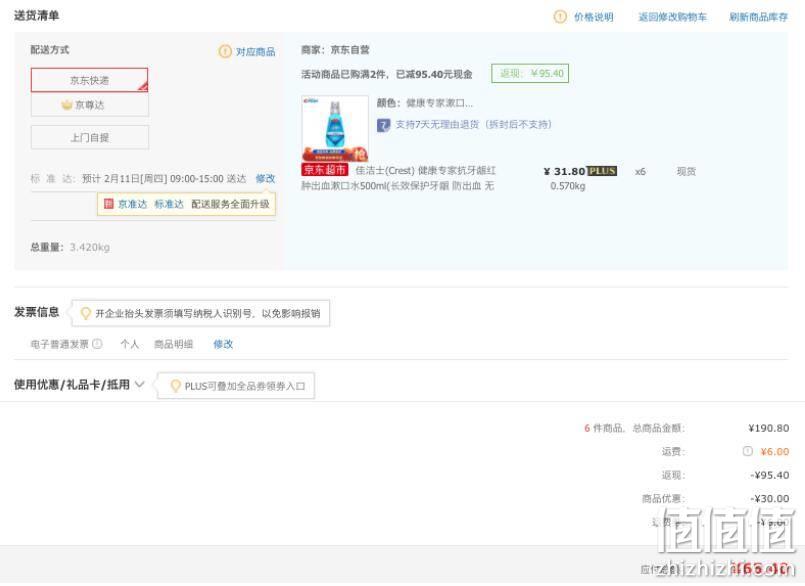Click the 支持7天无理由退货 text

[473, 124]
